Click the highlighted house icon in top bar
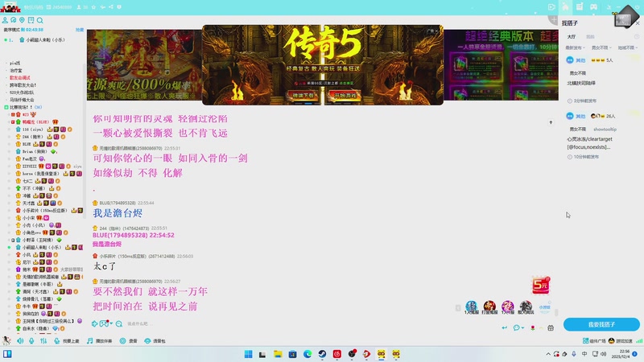Screen dimensions: 644x362 (566, 6)
